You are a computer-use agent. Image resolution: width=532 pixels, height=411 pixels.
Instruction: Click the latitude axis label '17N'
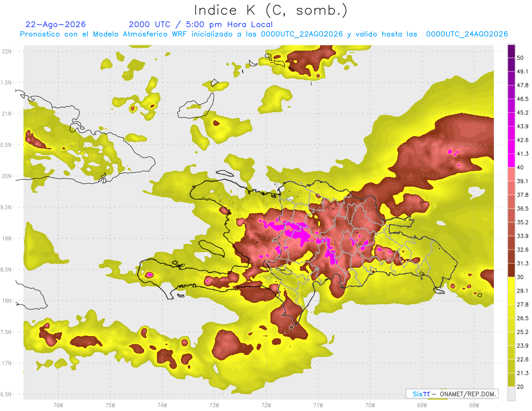coord(7,364)
